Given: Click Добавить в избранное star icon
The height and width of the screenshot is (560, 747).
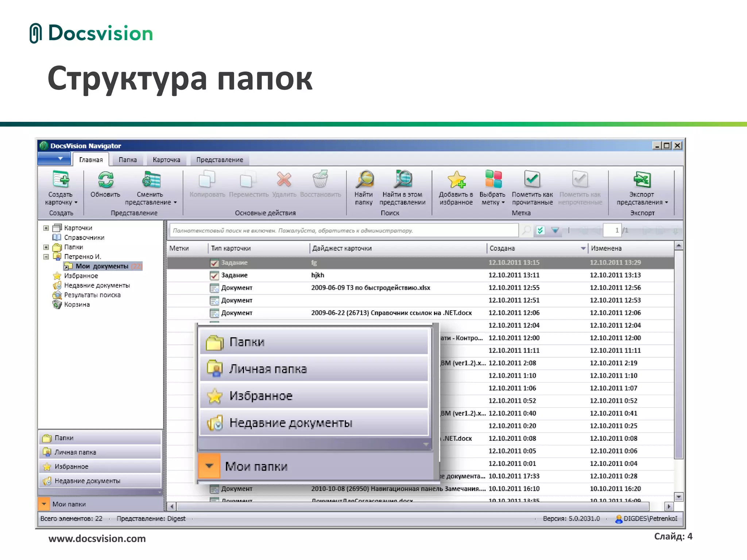Looking at the screenshot, I should click(456, 179).
